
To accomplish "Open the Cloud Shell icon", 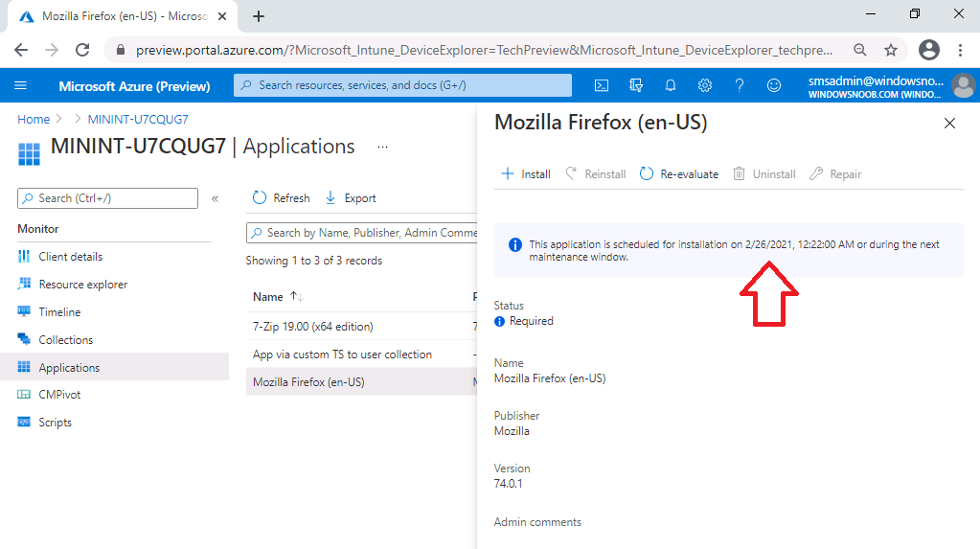I will click(x=602, y=85).
